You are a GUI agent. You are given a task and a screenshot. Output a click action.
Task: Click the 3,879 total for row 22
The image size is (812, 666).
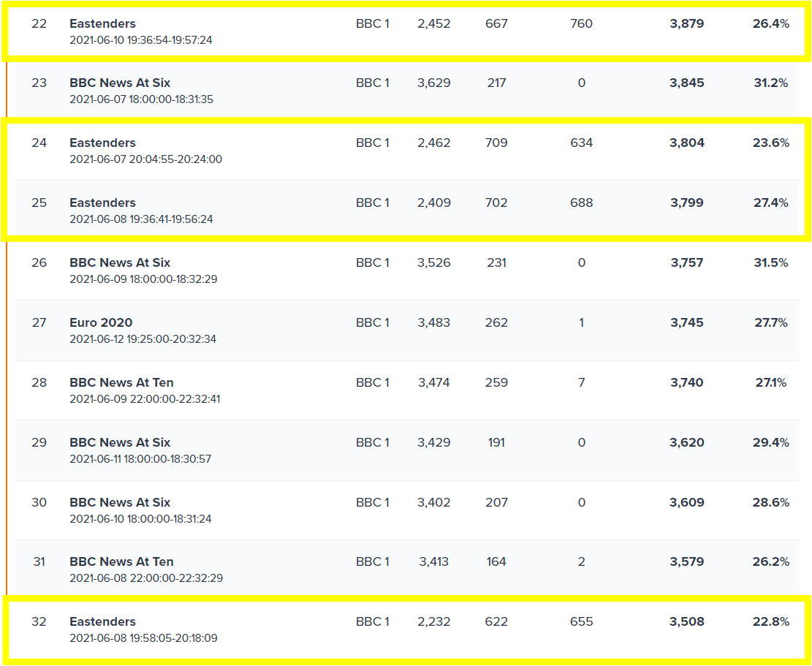686,23
